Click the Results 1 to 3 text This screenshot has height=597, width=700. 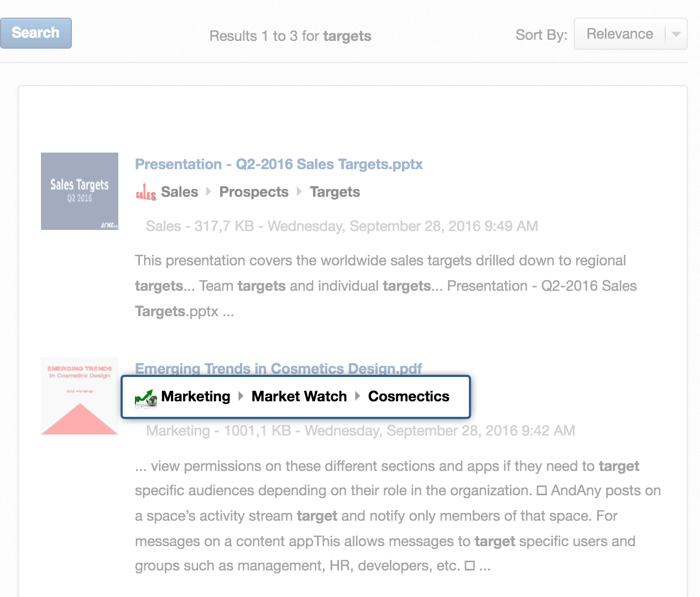[290, 36]
